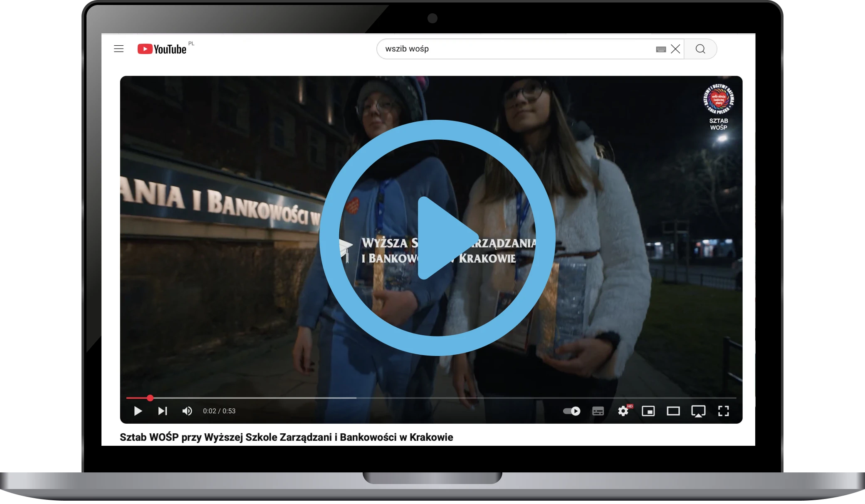The height and width of the screenshot is (504, 865).
Task: Open the on-screen keyboard icon in the search bar
Action: coord(661,49)
